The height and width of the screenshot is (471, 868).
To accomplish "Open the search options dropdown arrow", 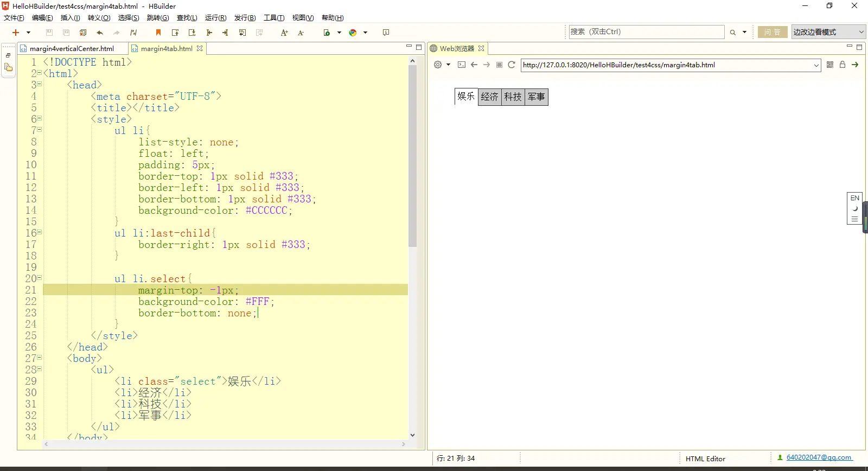I will click(744, 33).
